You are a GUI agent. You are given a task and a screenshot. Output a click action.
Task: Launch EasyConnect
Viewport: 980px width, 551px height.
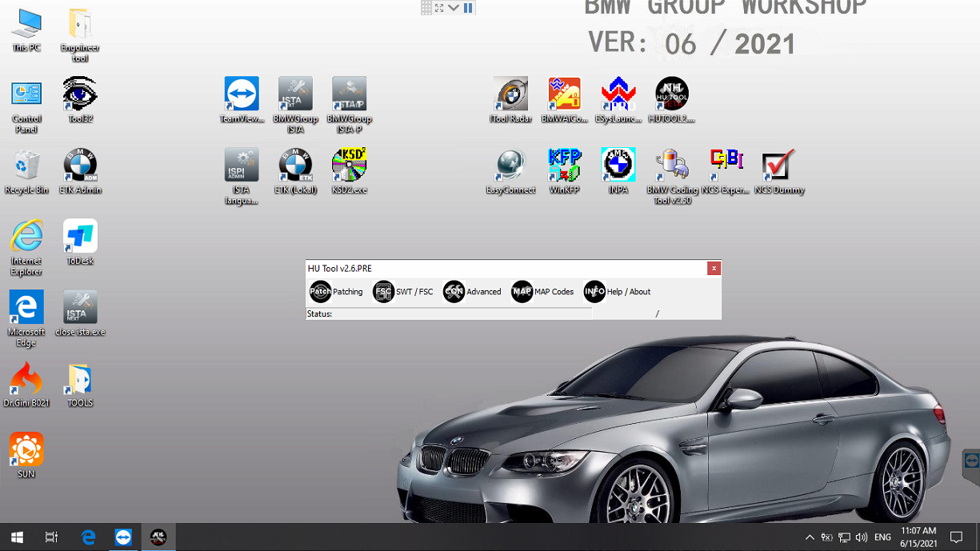510,172
